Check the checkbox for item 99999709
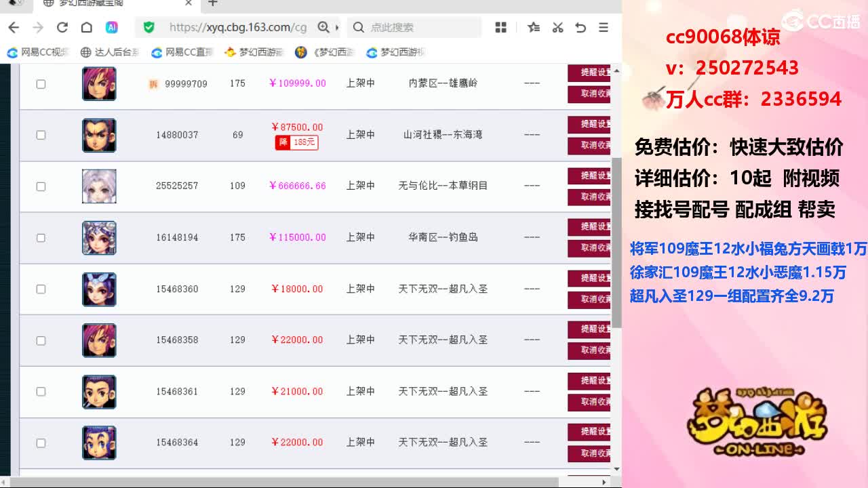 pyautogui.click(x=41, y=84)
